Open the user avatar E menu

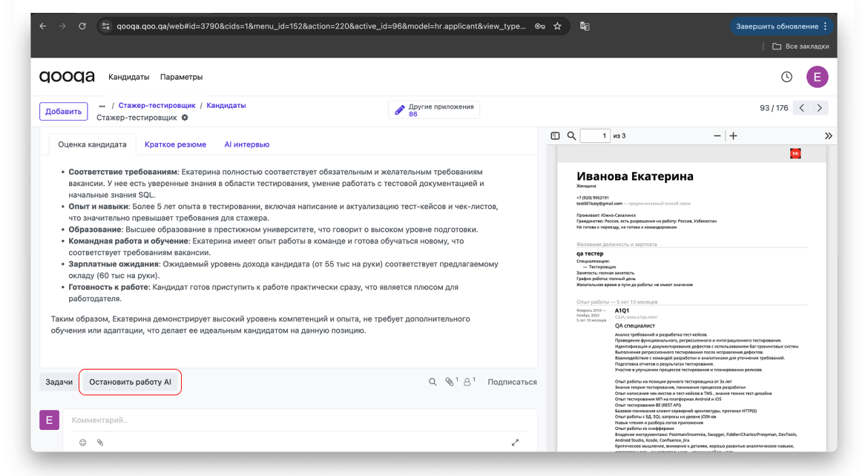817,77
